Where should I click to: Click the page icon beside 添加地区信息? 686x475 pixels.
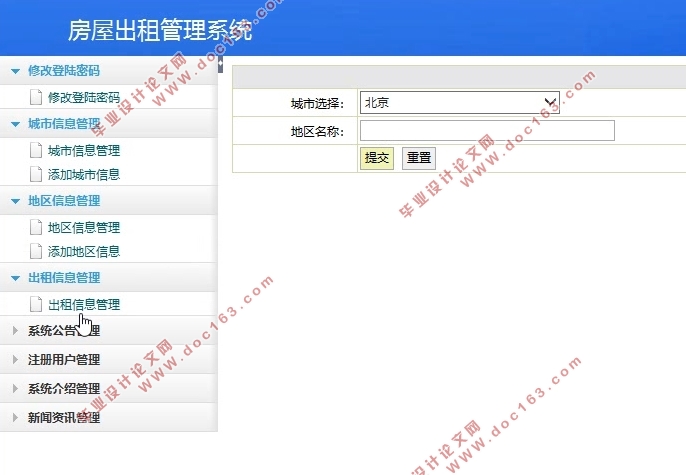[36, 251]
